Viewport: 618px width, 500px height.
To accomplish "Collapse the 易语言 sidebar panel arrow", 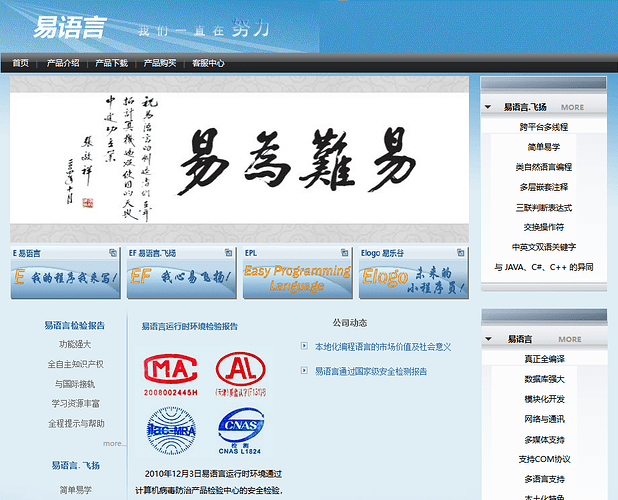I will 488,339.
